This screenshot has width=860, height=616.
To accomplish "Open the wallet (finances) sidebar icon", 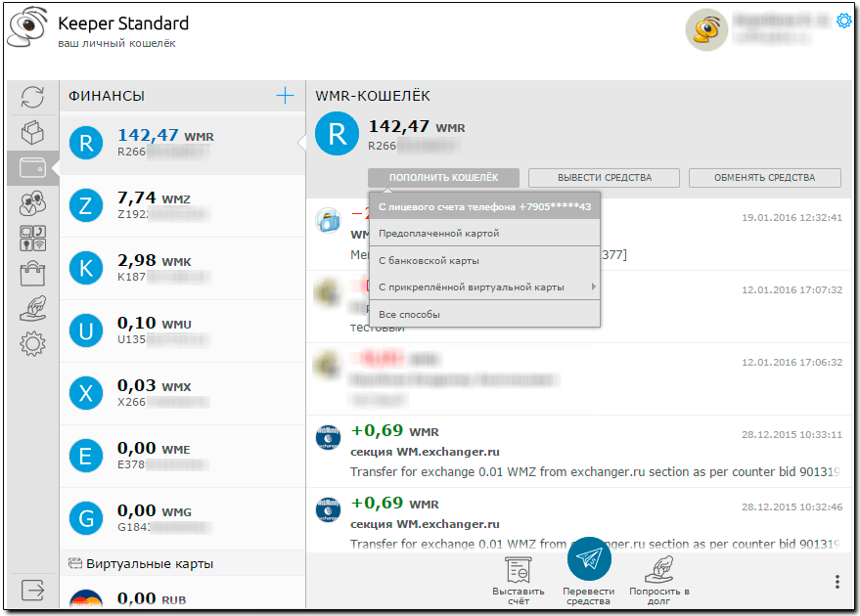I will [32, 168].
